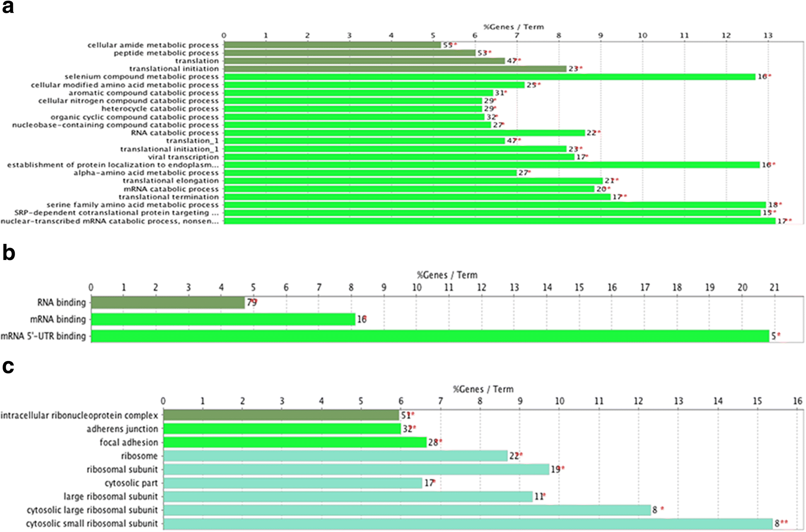Click the value 55 beside cellular amide bar
This screenshot has height=532, width=806.
pyautogui.click(x=448, y=45)
